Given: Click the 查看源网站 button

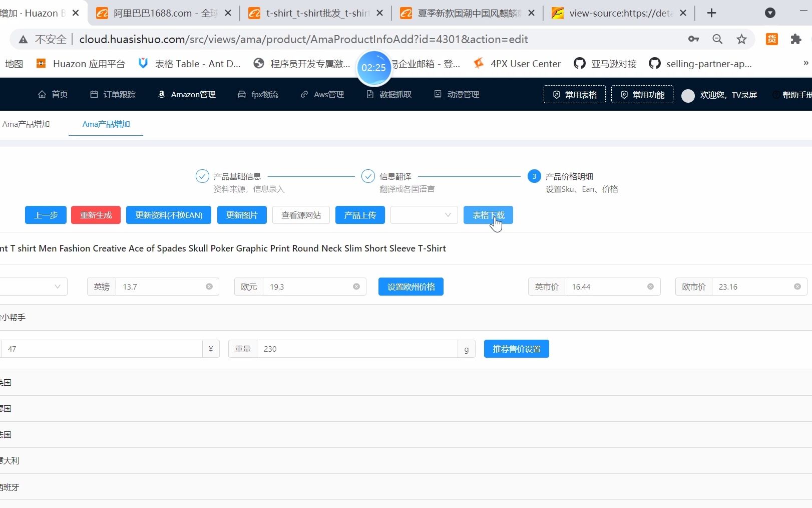Looking at the screenshot, I should tap(301, 215).
